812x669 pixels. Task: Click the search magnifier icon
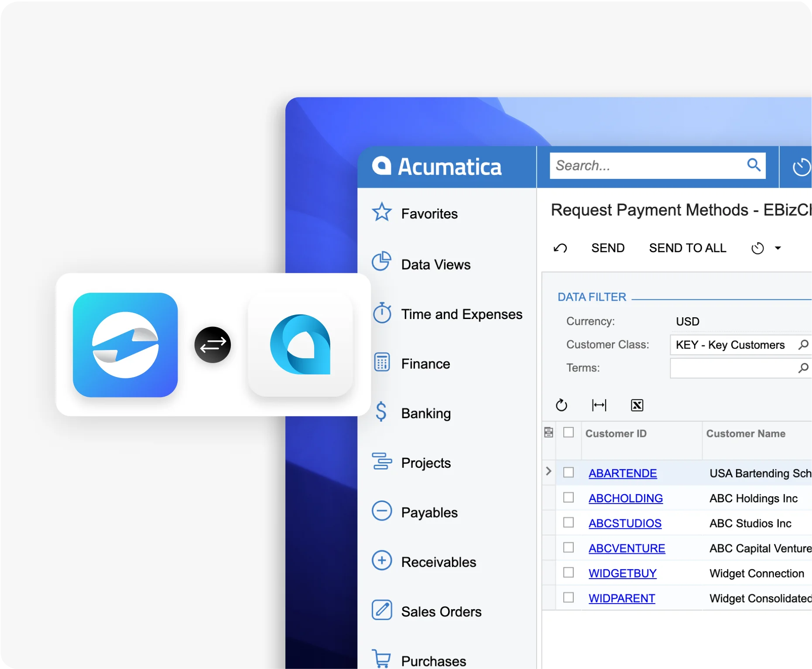point(754,165)
